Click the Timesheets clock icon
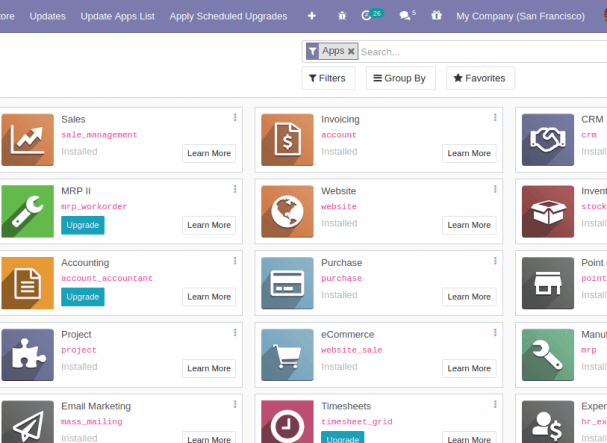 pos(287,422)
